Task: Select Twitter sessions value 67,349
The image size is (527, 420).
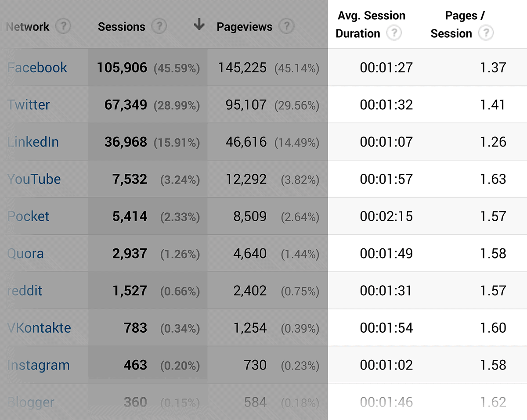Action: (x=126, y=105)
